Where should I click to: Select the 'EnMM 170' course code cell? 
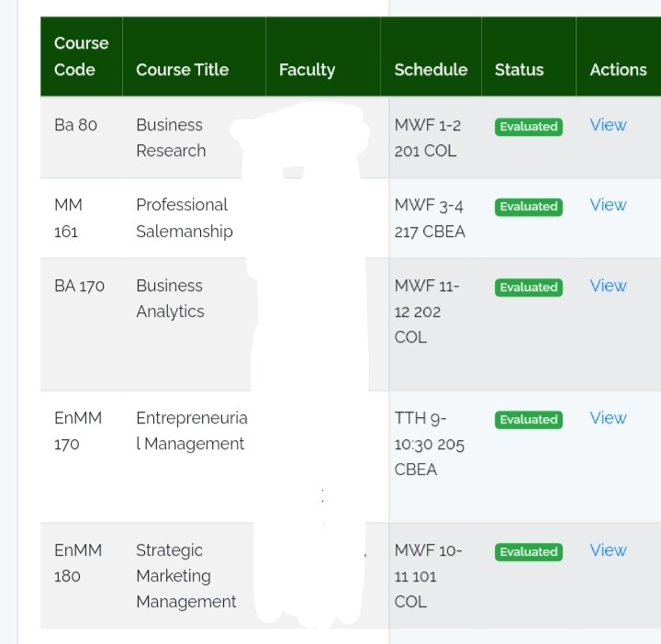point(78,431)
